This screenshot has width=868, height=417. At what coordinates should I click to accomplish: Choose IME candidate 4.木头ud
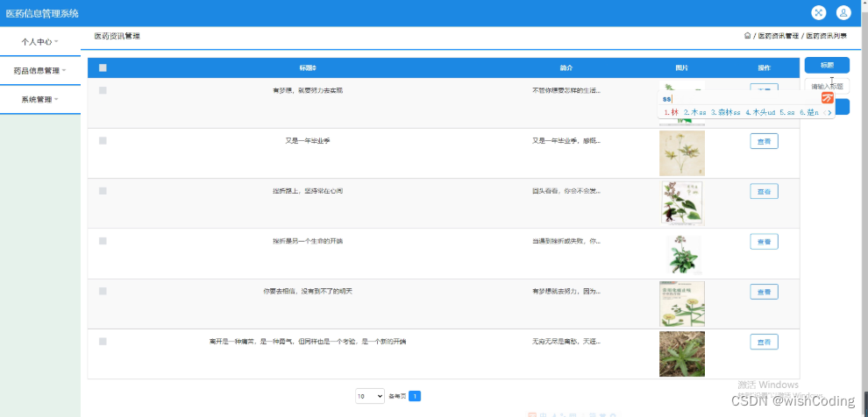pos(760,112)
